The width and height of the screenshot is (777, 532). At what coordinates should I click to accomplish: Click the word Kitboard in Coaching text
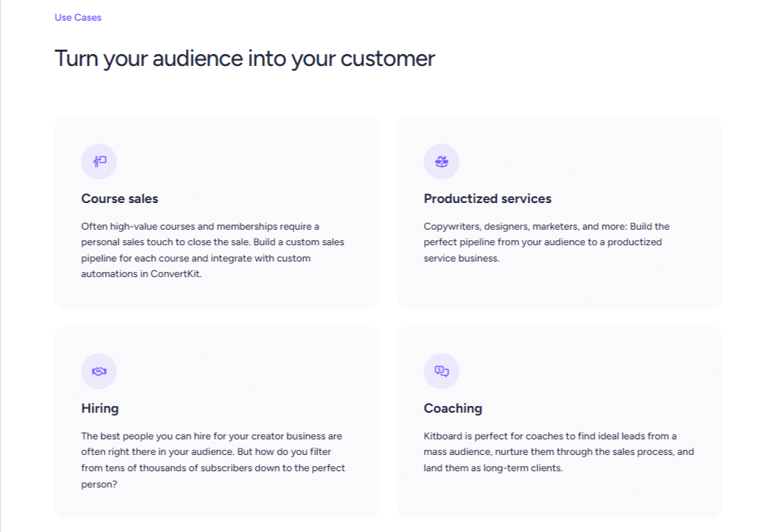click(x=442, y=436)
